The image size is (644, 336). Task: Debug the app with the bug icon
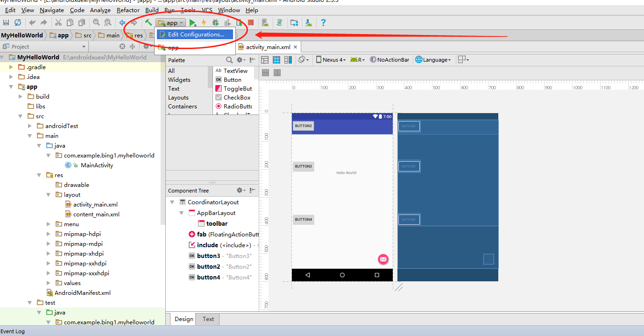(214, 22)
